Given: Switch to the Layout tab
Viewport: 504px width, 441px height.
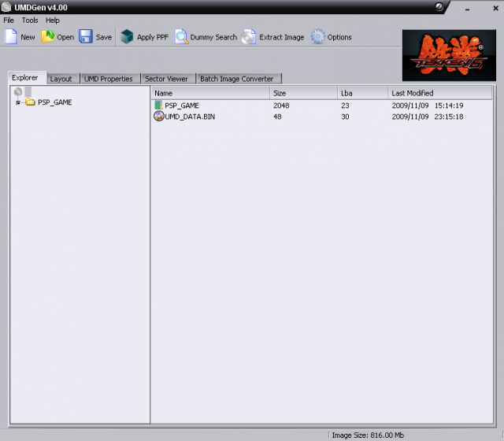Looking at the screenshot, I should 61,79.
